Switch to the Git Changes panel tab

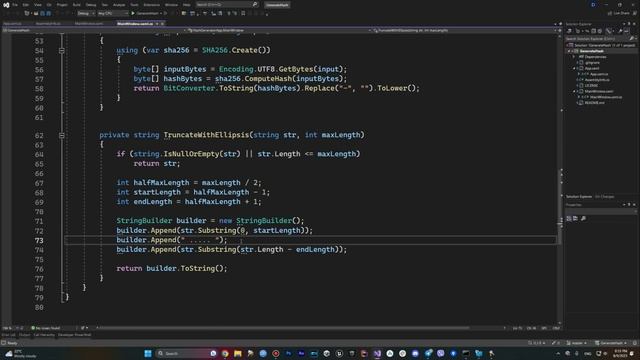604,197
